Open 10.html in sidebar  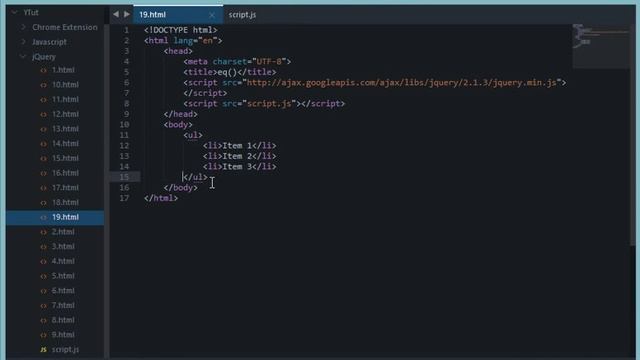point(65,84)
